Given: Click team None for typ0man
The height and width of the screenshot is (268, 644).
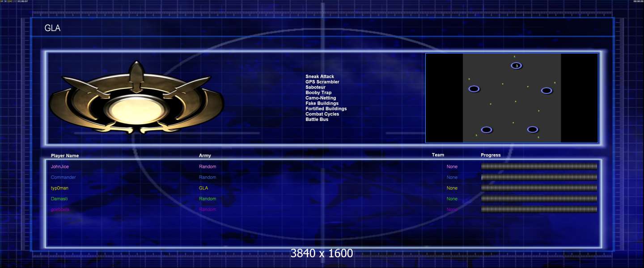Looking at the screenshot, I should pyautogui.click(x=452, y=188).
